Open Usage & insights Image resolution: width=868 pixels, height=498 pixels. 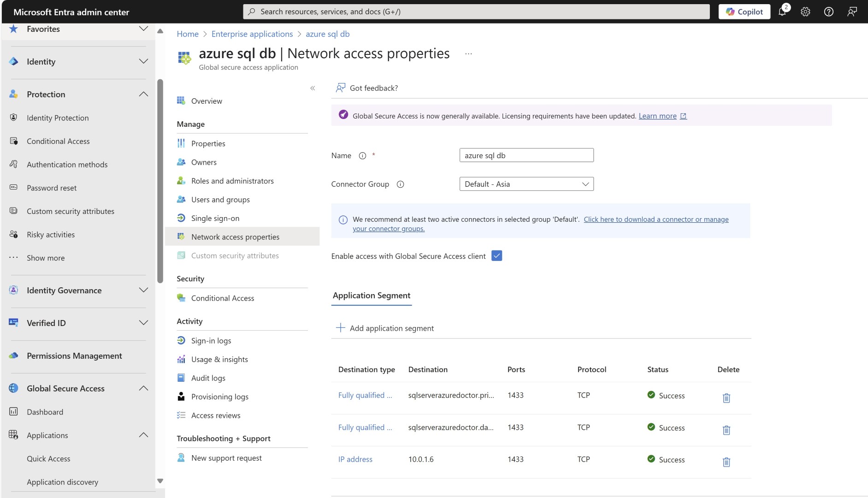219,360
